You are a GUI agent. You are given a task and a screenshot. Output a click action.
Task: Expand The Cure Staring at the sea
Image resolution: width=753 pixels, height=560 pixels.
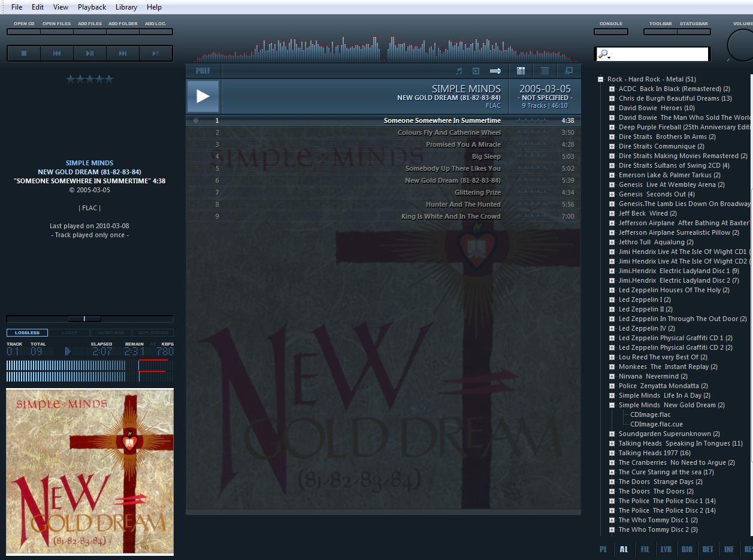[612, 472]
